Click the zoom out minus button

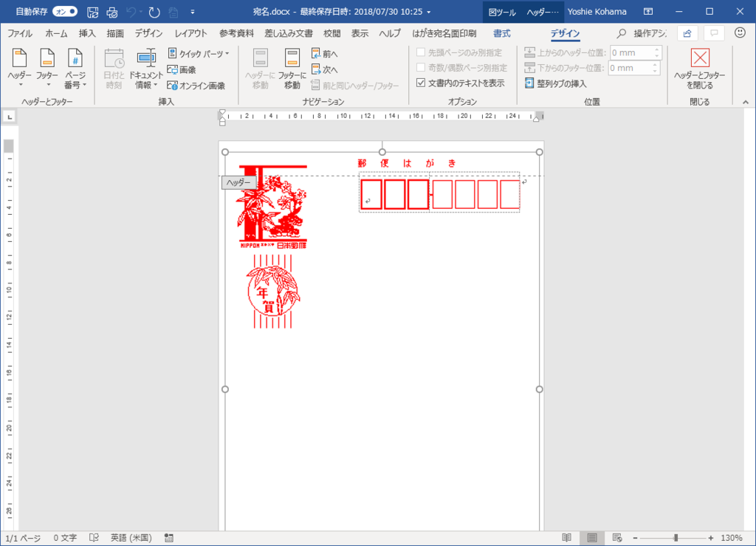[635, 538]
